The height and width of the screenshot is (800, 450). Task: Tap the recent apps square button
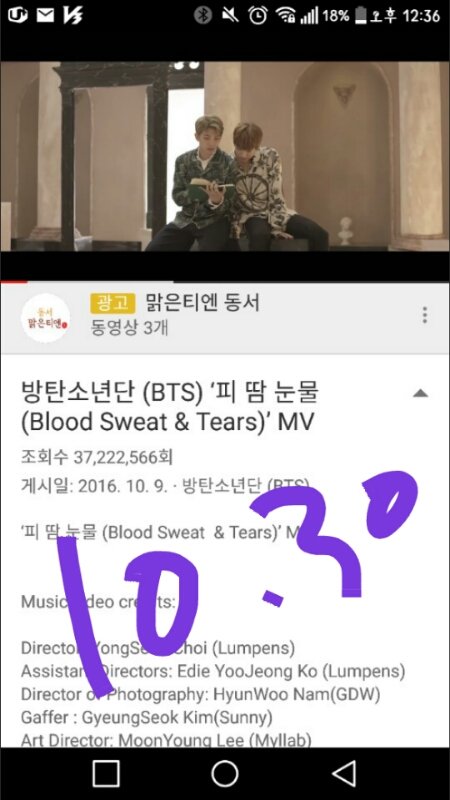coord(106,773)
